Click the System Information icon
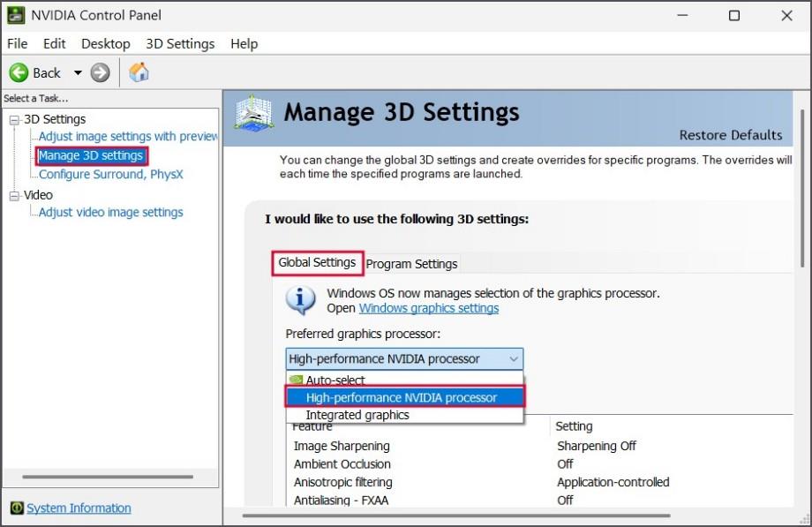 click(x=17, y=508)
